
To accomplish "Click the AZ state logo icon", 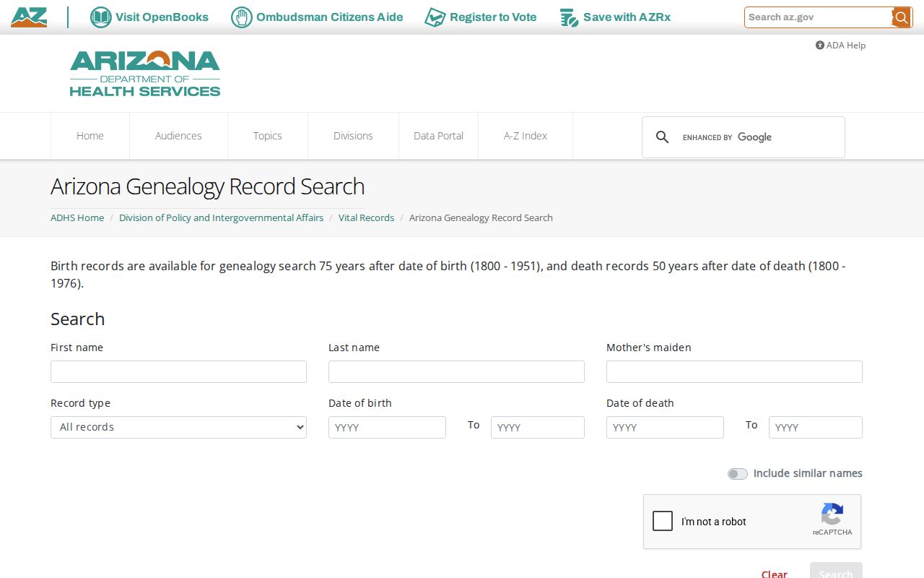I will coord(29,17).
